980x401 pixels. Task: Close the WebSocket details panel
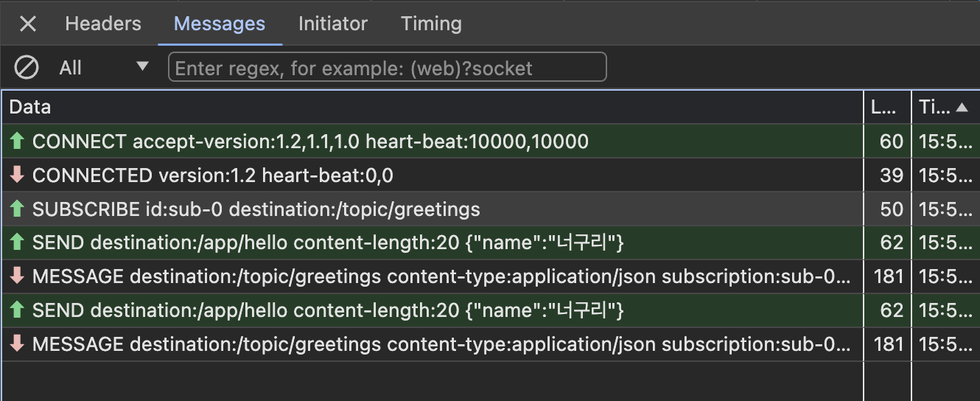pyautogui.click(x=28, y=24)
